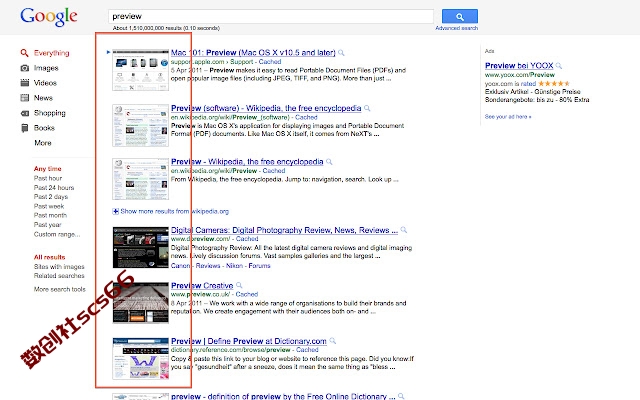Open 'See your ad here' link
Image resolution: width=640 pixels, height=400 pixels.
pos(508,117)
